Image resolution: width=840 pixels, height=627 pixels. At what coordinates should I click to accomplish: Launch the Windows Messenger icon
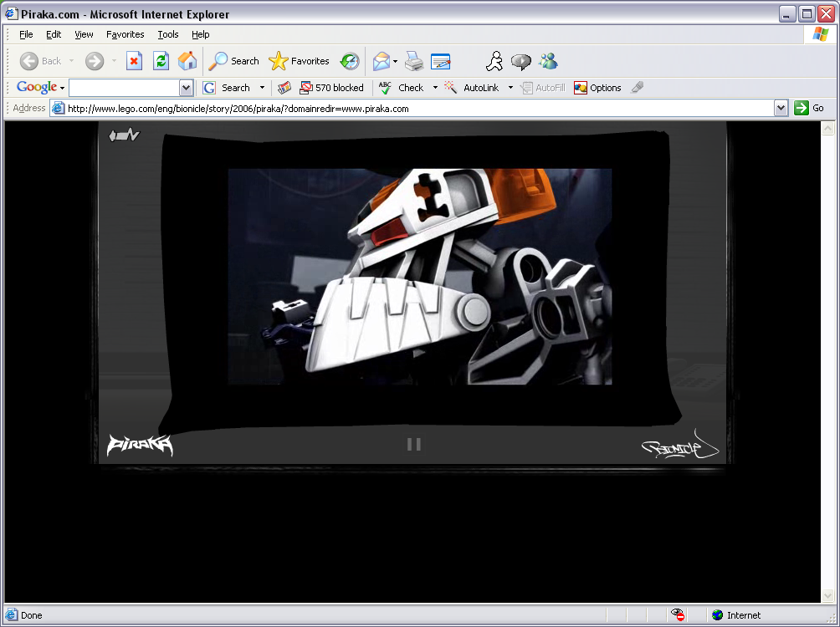click(549, 61)
